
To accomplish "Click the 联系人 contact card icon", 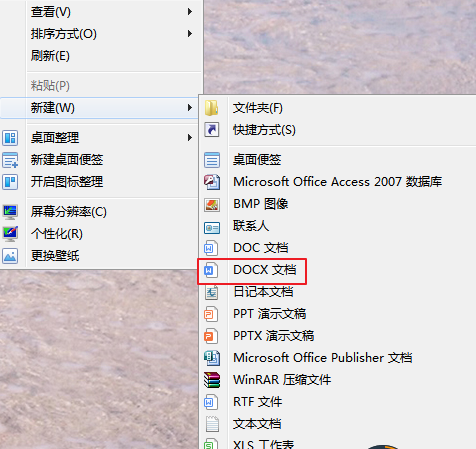I will coord(212,228).
